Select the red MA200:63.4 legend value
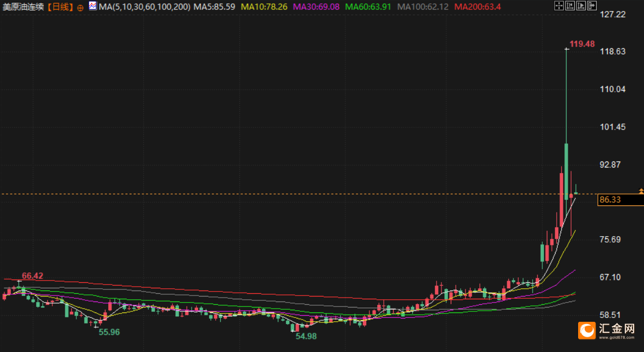 click(x=477, y=7)
